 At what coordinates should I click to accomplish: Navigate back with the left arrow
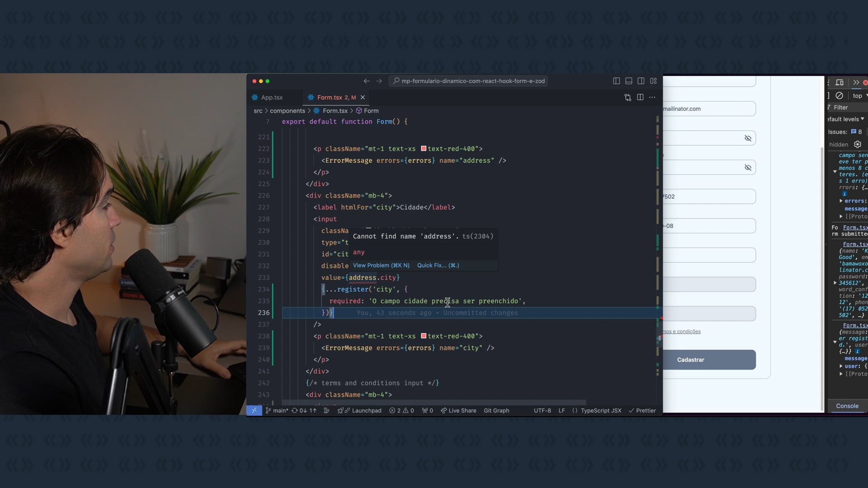coord(366,81)
